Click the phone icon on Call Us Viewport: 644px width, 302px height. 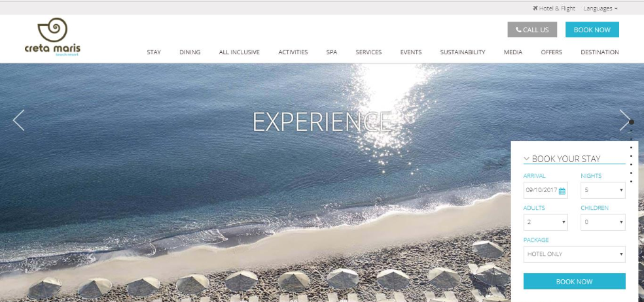point(519,29)
